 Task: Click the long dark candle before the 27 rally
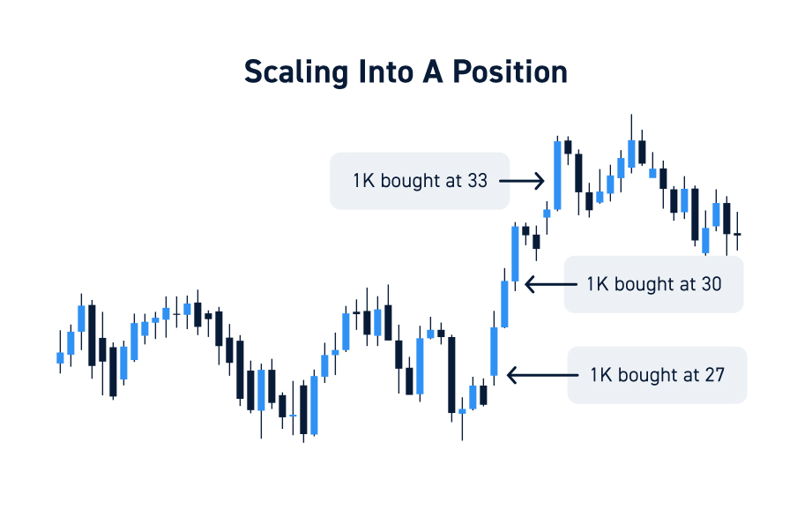(x=451, y=375)
